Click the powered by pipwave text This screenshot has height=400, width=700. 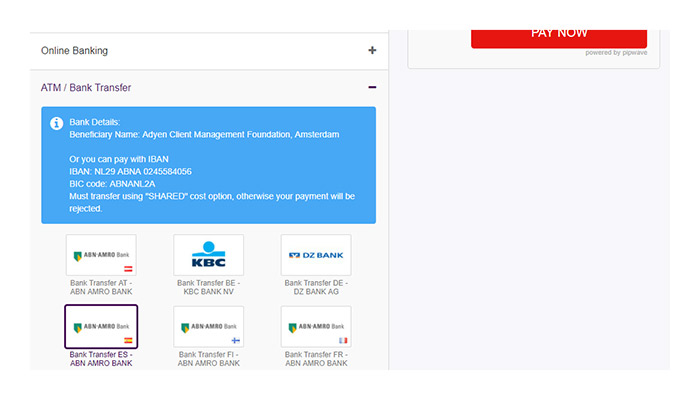click(x=616, y=53)
